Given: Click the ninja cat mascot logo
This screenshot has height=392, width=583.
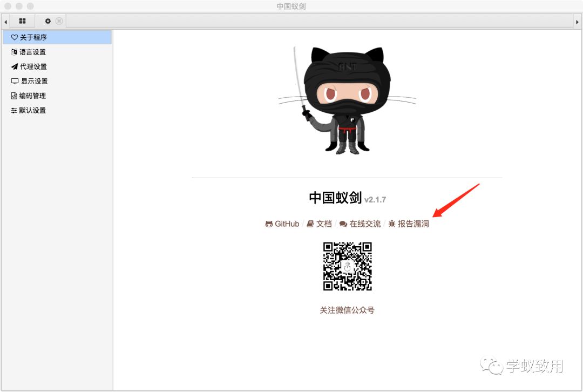Looking at the screenshot, I should 347,100.
